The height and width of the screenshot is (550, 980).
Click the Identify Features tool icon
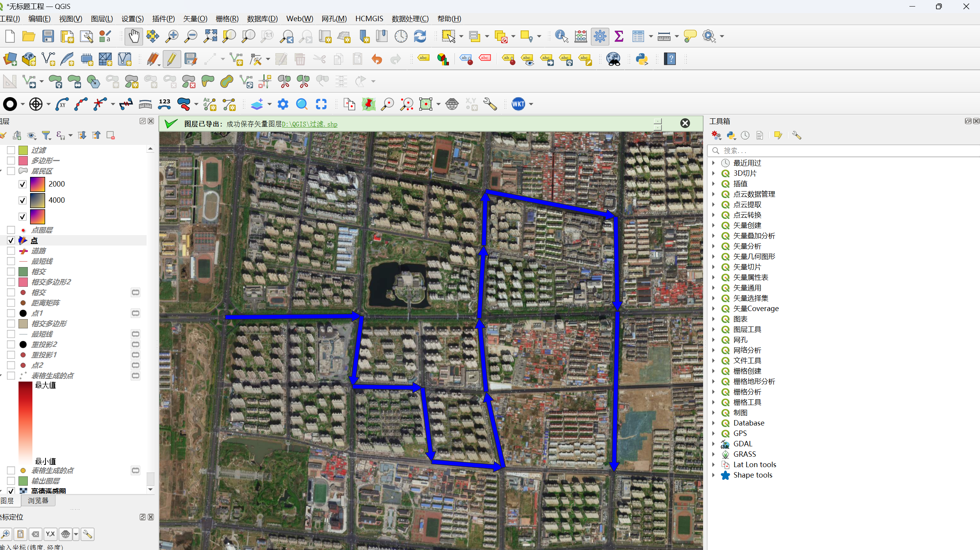[x=561, y=37]
